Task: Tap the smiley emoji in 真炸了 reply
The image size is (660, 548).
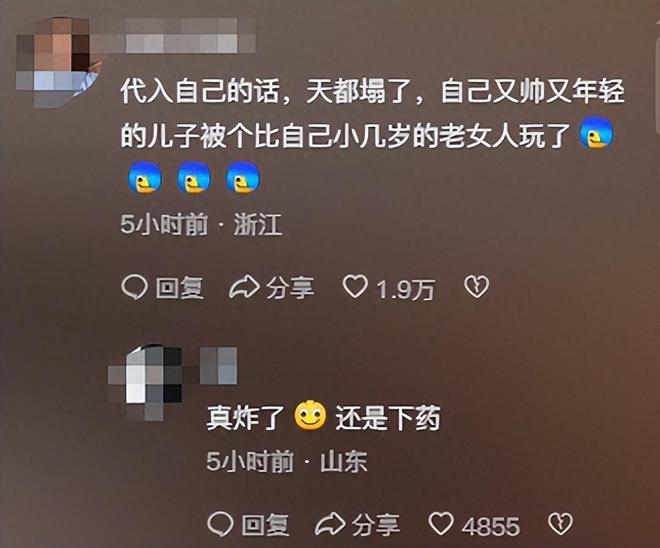Action: 310,415
